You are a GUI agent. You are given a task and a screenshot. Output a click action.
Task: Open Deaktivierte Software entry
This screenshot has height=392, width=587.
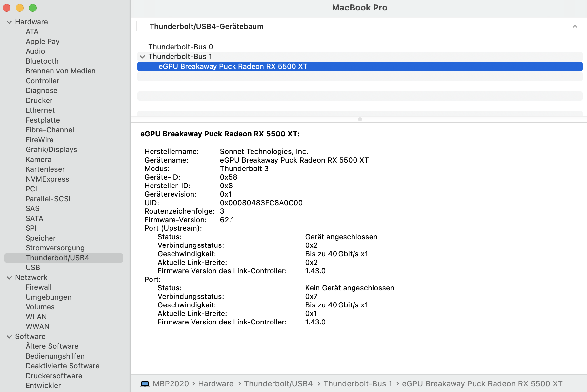click(x=63, y=366)
